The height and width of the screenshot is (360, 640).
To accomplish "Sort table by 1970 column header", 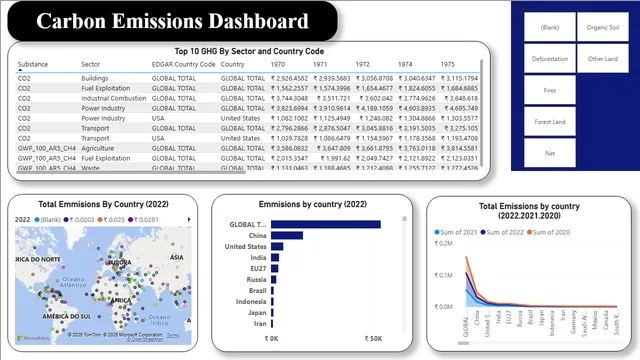I will tap(278, 64).
